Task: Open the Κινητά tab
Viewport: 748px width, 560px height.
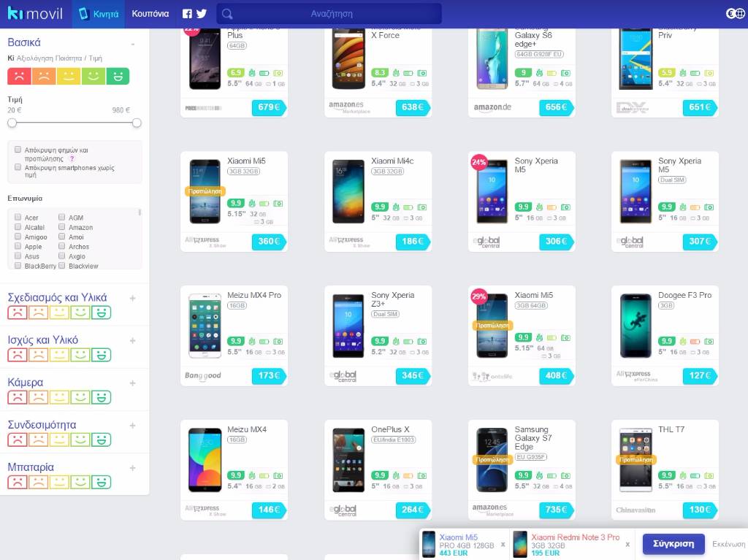Action: (x=99, y=14)
